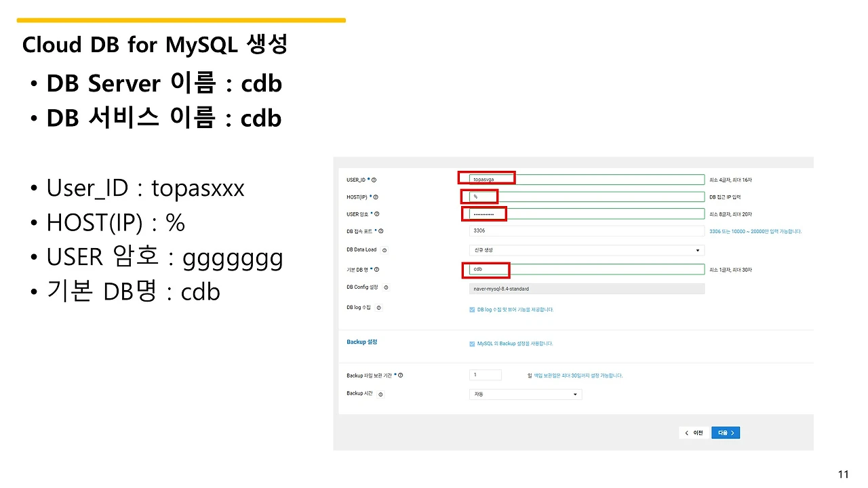The image size is (868, 488).
Task: Select the Backup 파일 보관 기간 value field
Action: (486, 375)
